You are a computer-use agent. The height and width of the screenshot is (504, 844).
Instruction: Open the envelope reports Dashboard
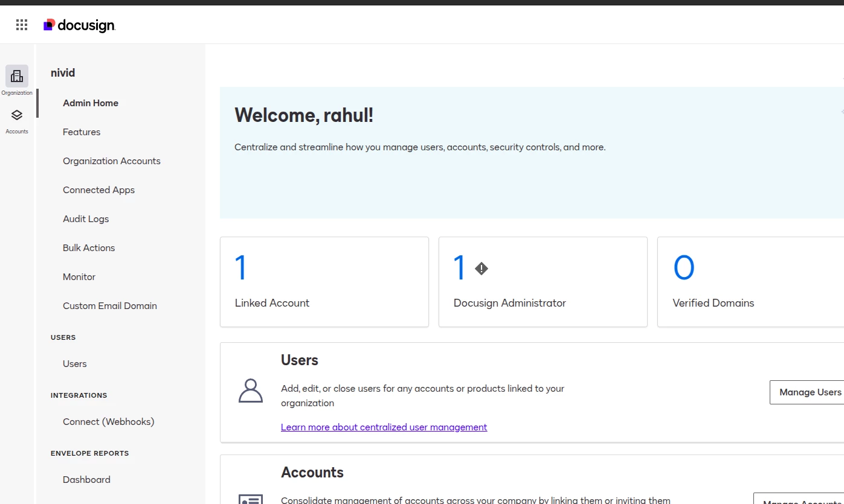pyautogui.click(x=86, y=480)
